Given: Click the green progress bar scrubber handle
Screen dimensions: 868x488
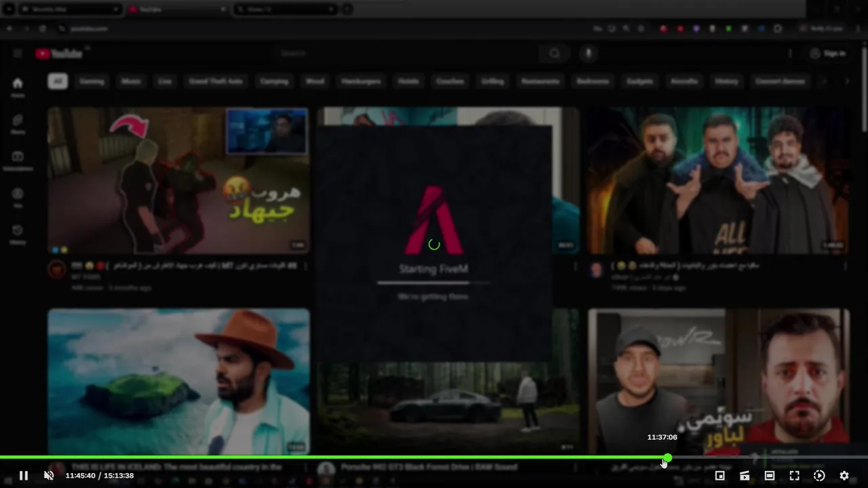Looking at the screenshot, I should (667, 458).
